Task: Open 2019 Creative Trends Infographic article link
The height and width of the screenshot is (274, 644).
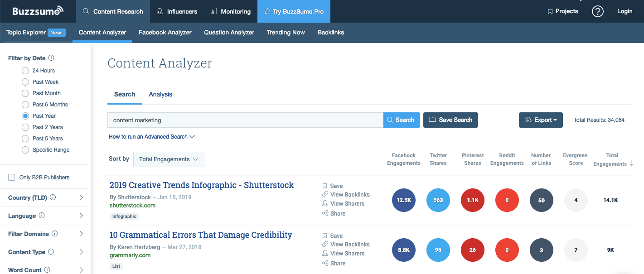Action: (202, 185)
